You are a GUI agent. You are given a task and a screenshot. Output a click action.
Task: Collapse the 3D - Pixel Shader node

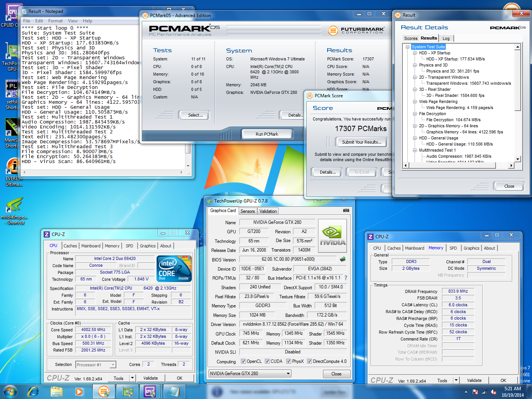[x=415, y=89]
